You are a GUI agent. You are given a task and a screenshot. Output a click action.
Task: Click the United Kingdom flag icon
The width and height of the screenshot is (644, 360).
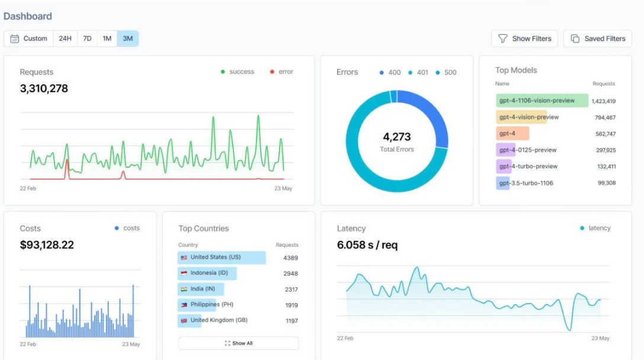pos(184,320)
